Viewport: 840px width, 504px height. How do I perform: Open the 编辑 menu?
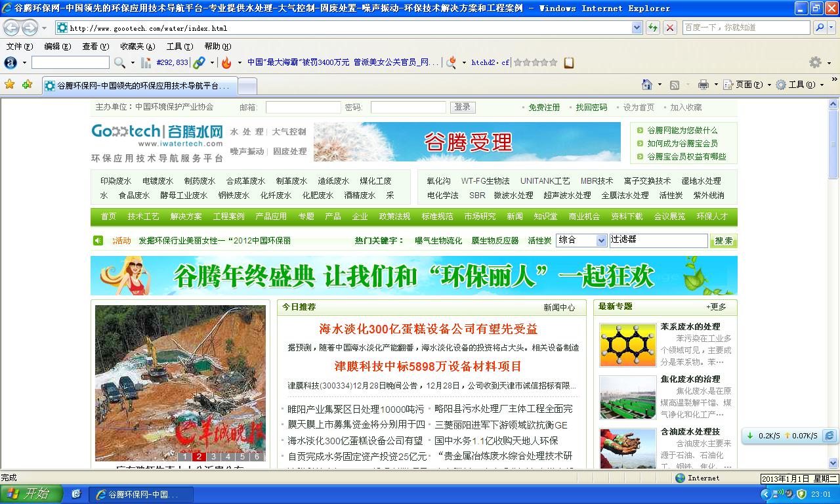point(57,47)
